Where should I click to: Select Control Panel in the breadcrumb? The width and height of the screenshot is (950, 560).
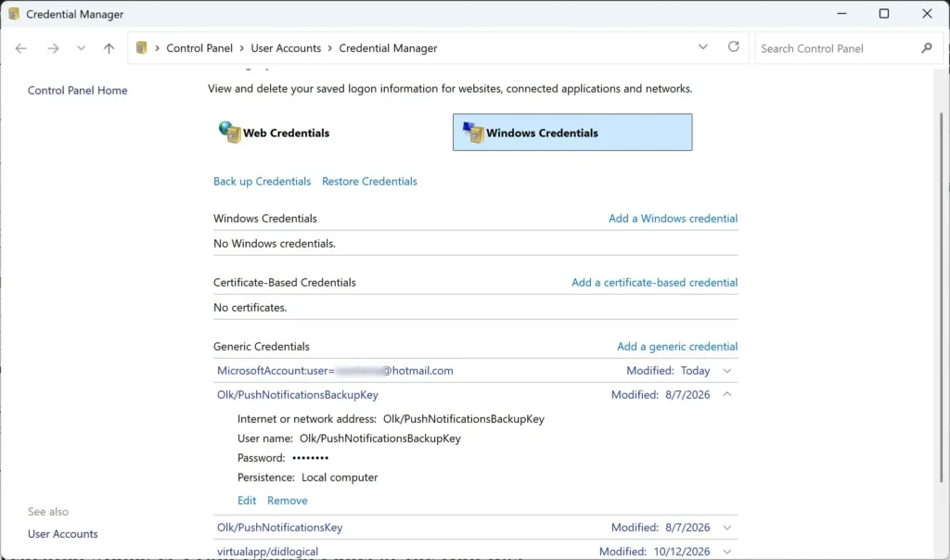click(199, 48)
